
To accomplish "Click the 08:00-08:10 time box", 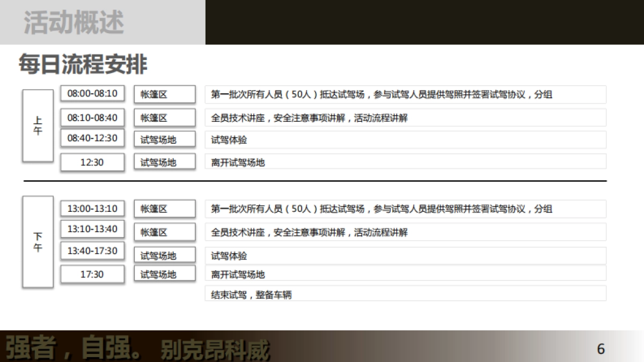I will click(92, 93).
